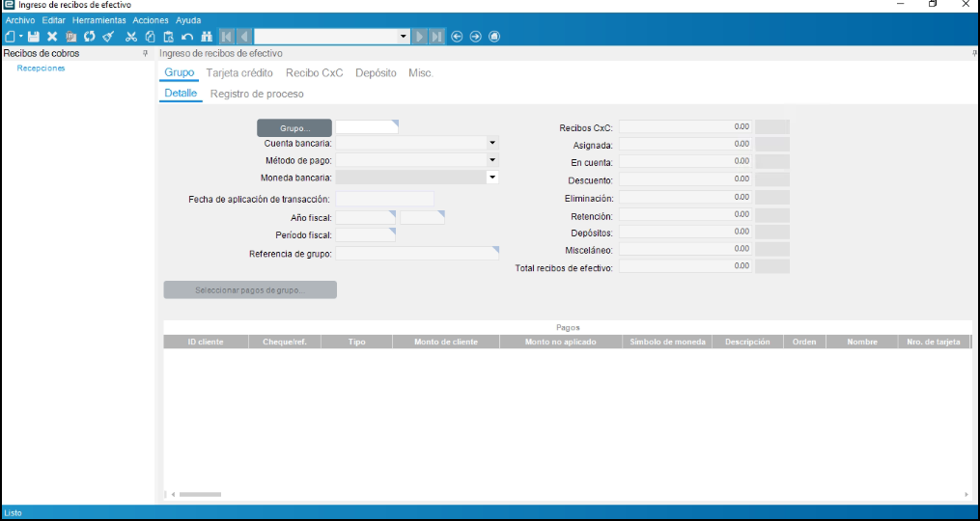Cut with the scissors icon
The width and height of the screenshot is (980, 521).
[x=130, y=37]
